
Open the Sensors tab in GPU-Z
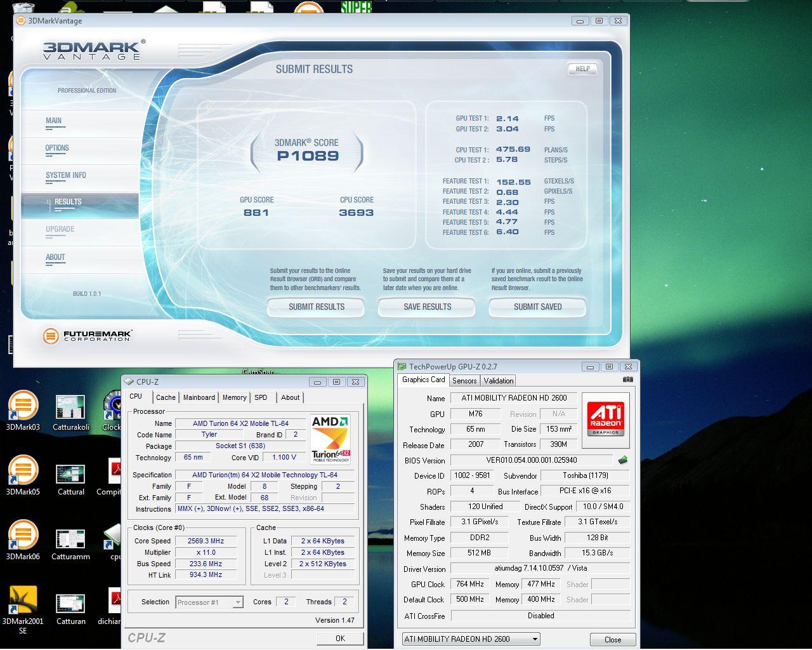tap(464, 381)
